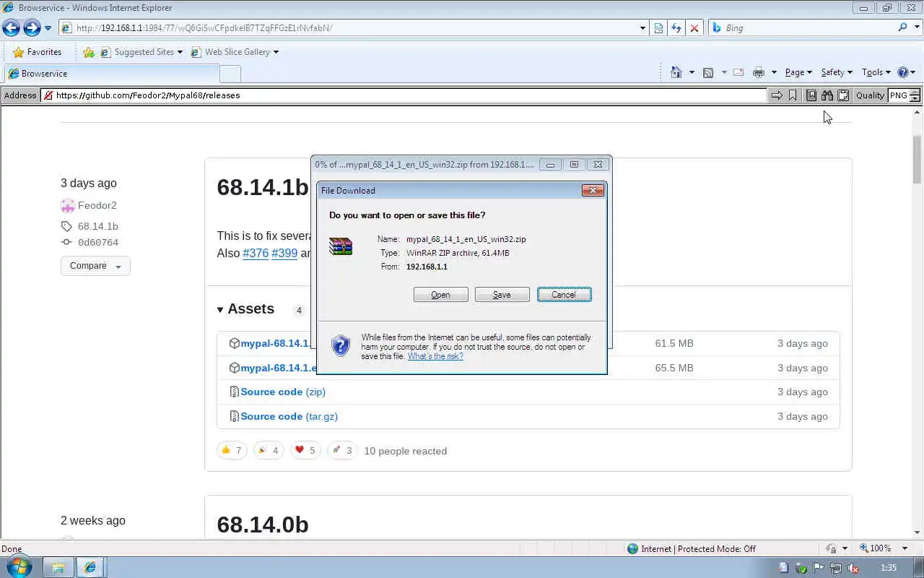
Task: Click the Browservice address field with GitHub URL
Action: tap(404, 95)
